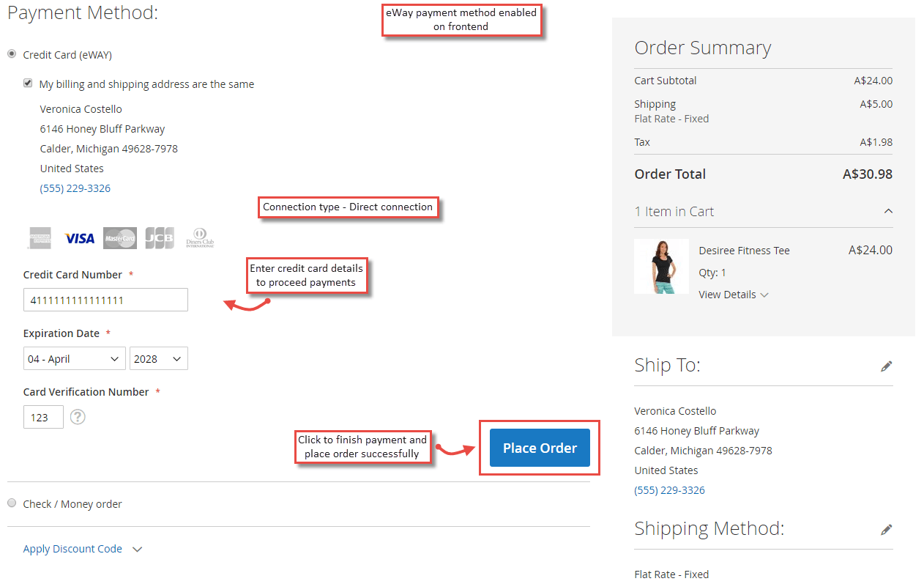Screen dimensions: 924x584
Task: Open the Expiration Date year dropdown
Action: click(x=158, y=358)
